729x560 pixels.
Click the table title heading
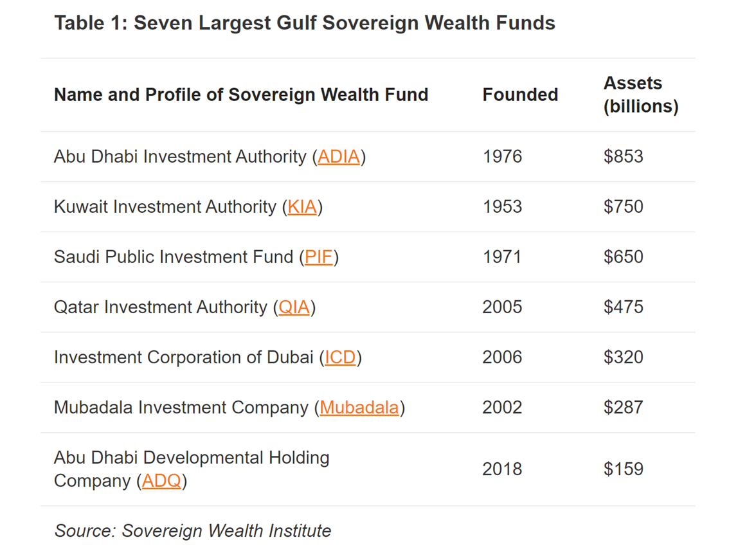(304, 24)
